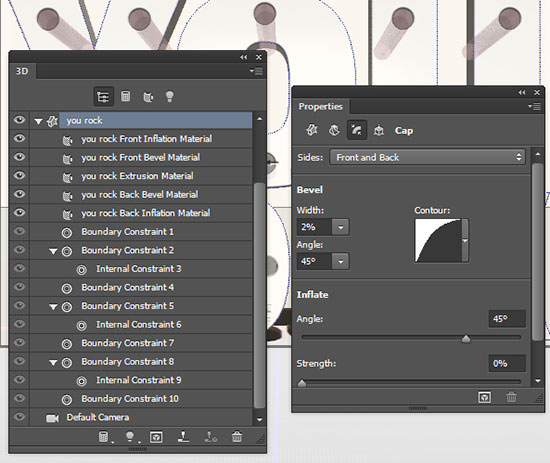Screen dimensions: 550x463
Task: Open the Bevel Width dropdown arrow
Action: tap(341, 227)
